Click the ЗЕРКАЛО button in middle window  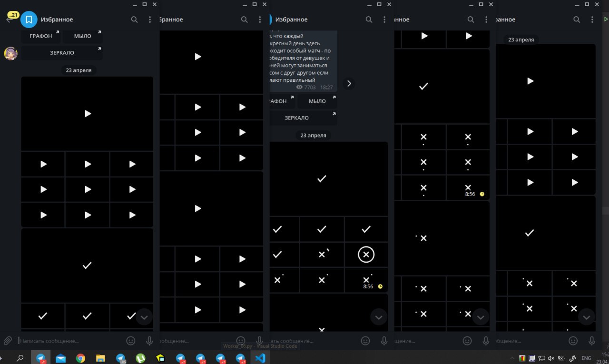coord(303,118)
